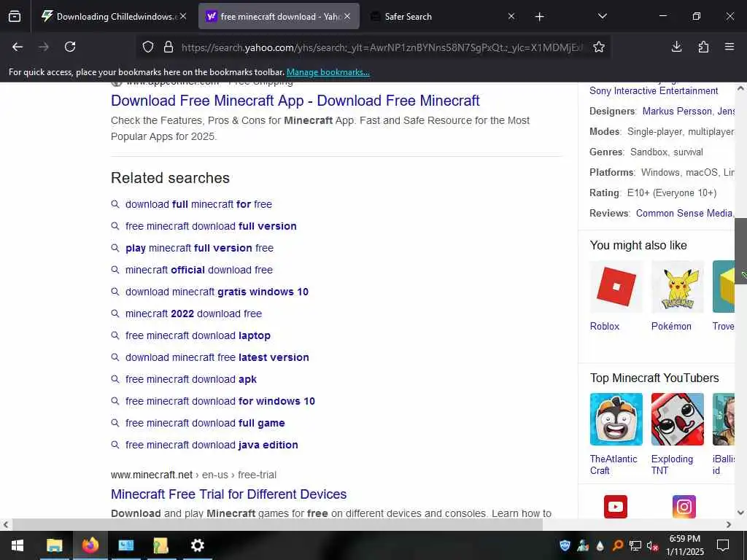The width and height of the screenshot is (747, 560).
Task: Expand the list all tabs chevron
Action: click(x=602, y=16)
